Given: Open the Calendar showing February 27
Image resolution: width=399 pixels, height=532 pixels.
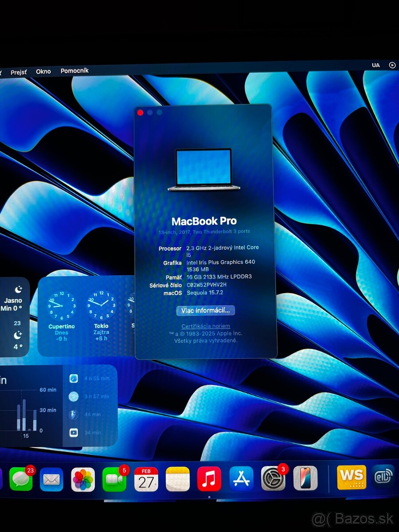Looking at the screenshot, I should pyautogui.click(x=146, y=480).
